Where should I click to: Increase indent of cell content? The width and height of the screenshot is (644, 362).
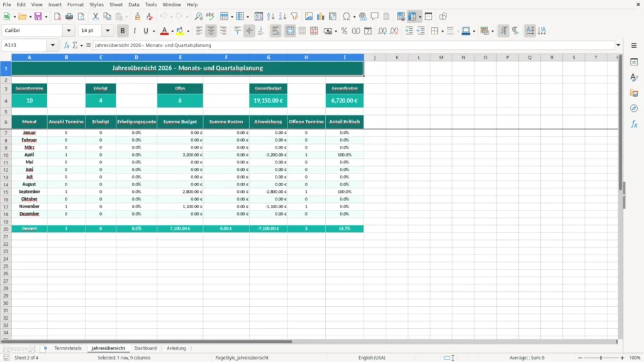pos(409,31)
